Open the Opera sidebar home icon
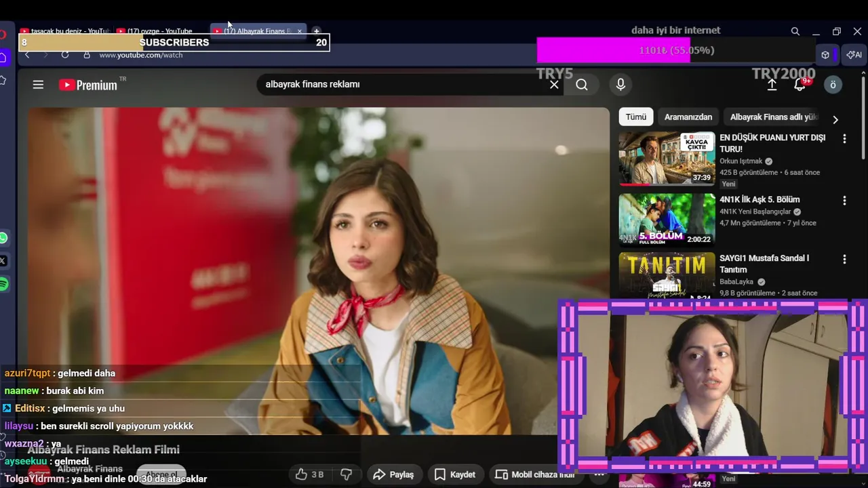This screenshot has height=488, width=868. click(3, 58)
